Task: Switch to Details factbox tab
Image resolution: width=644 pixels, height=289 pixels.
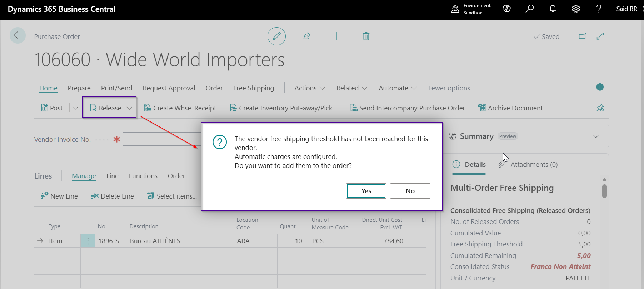Action: click(469, 164)
